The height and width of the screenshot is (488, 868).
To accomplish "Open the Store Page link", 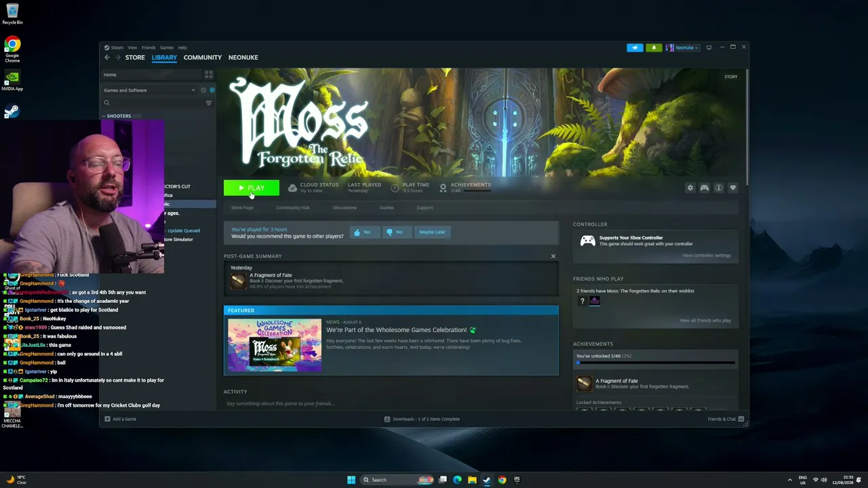I will point(242,207).
